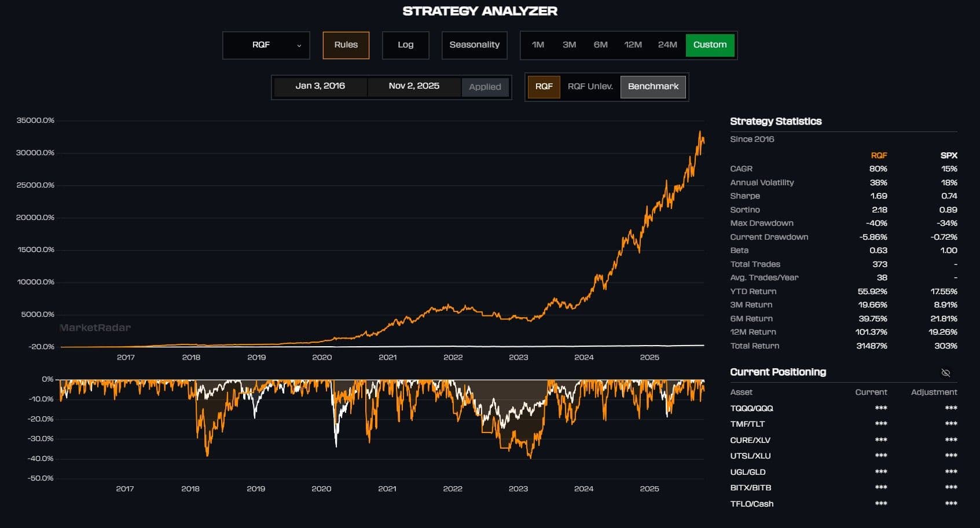Viewport: 980px width, 528px height.
Task: Select the 3M time range
Action: 569,45
